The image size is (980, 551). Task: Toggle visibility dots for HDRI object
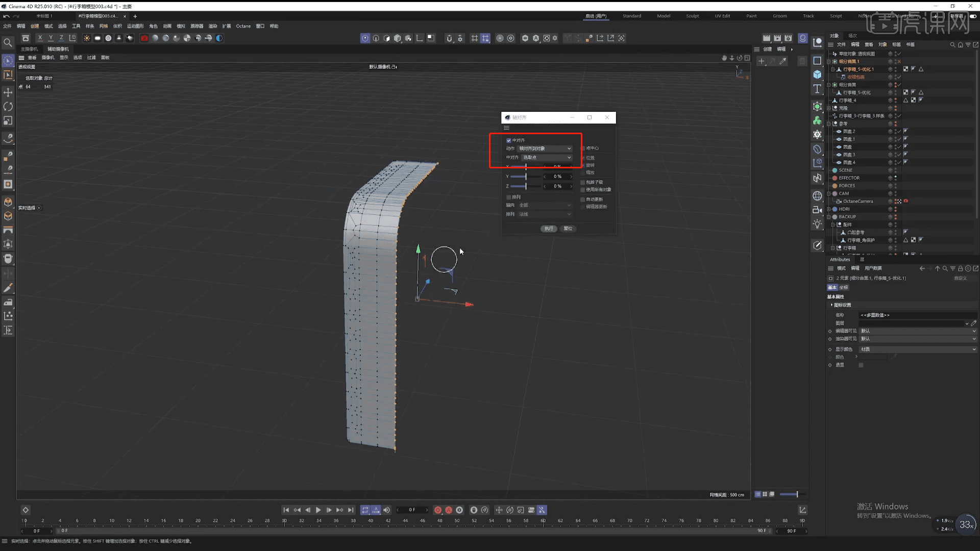(896, 209)
